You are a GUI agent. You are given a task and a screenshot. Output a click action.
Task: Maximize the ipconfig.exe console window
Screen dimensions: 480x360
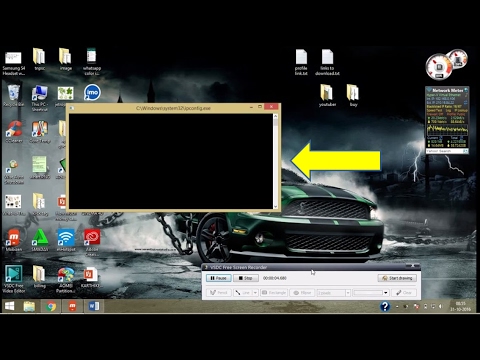pyautogui.click(x=260, y=107)
